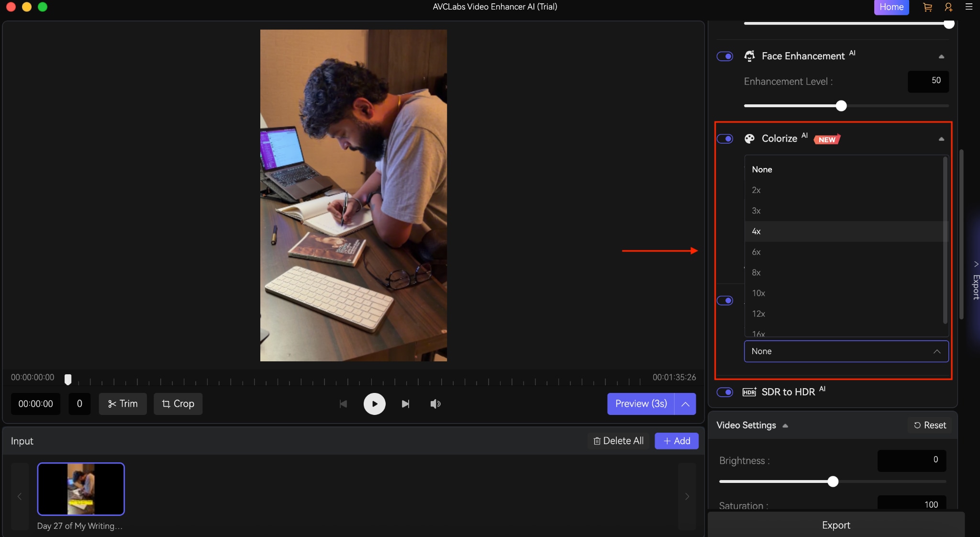Select the Trim scissors tool
980x537 pixels.
click(x=122, y=403)
